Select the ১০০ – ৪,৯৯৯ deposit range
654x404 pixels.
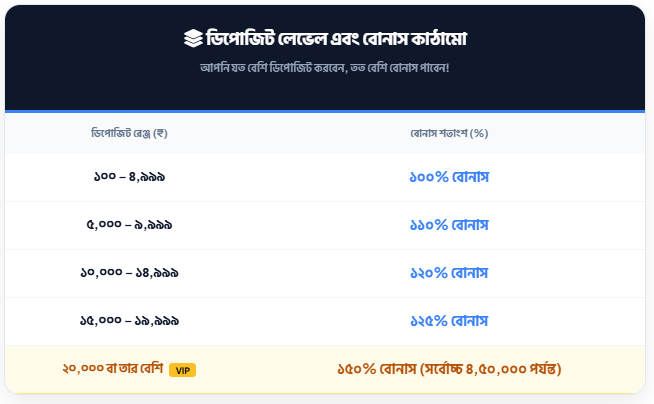pos(130,177)
